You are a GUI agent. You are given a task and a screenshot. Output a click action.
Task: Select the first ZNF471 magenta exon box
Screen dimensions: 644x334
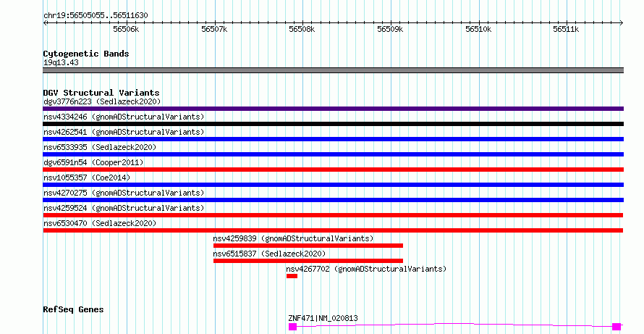(292, 327)
